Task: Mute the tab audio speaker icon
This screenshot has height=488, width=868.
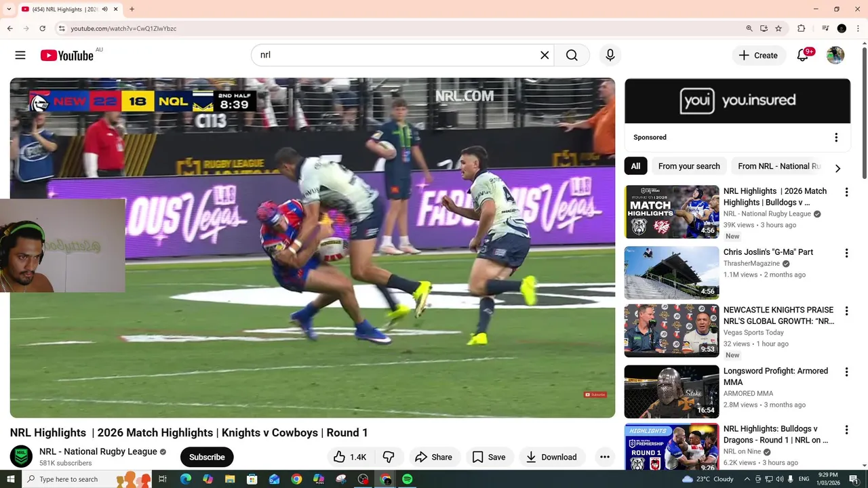Action: point(105,9)
